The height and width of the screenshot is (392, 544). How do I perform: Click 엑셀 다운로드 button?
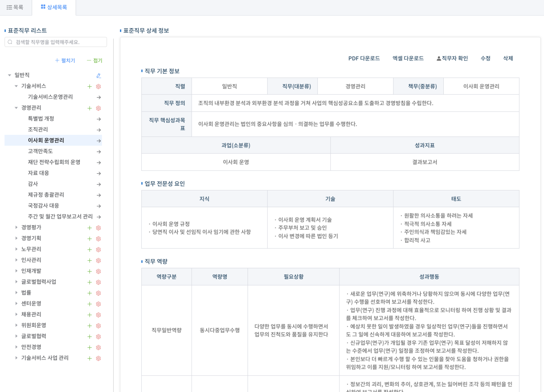click(x=408, y=58)
